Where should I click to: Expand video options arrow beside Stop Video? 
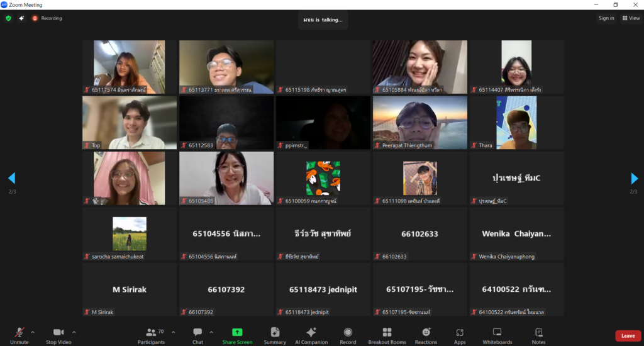74,332
